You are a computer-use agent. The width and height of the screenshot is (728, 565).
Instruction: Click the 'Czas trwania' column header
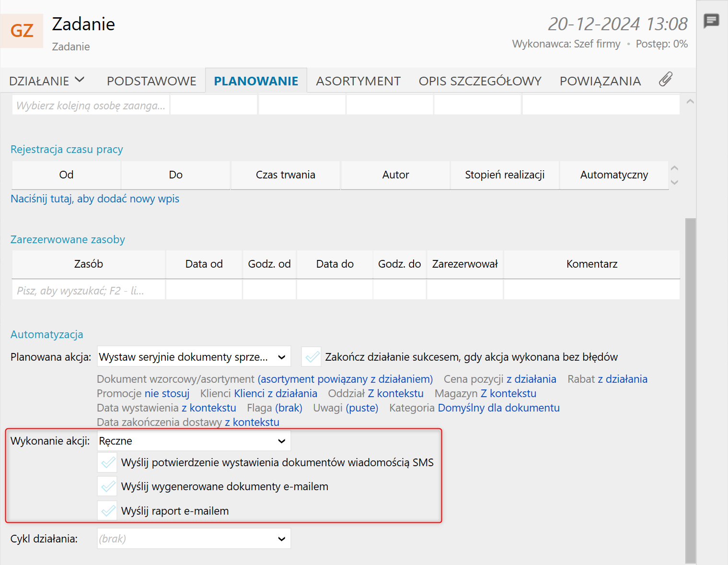pos(285,175)
